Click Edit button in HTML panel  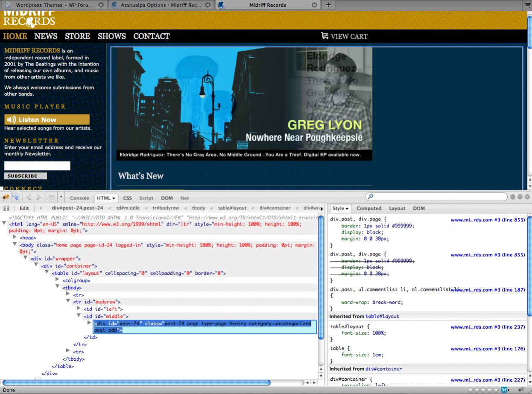click(x=24, y=209)
